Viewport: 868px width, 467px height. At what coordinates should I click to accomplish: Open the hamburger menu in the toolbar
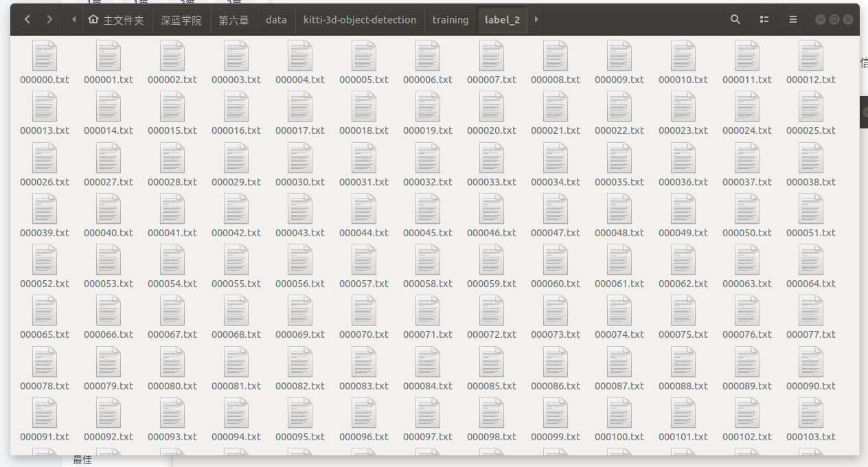point(792,20)
